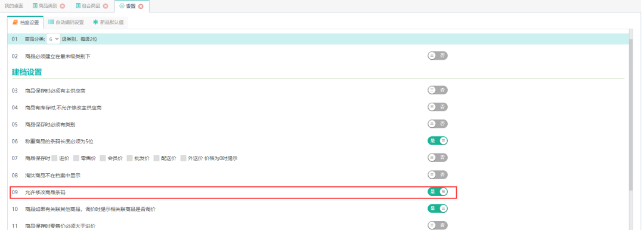
Task: Check the 批发价 checkbox
Action: pyautogui.click(x=130, y=158)
